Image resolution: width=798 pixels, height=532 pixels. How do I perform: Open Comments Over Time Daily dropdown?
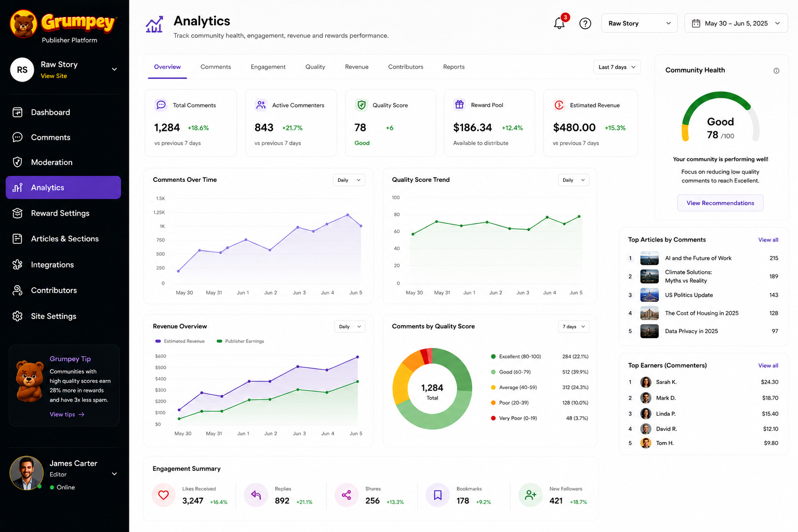point(349,180)
